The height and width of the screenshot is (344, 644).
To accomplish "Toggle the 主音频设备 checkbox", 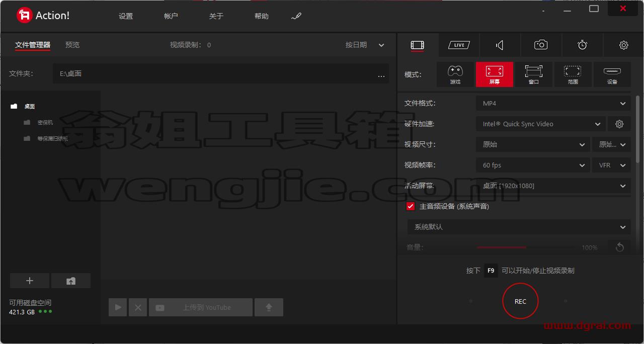I will pos(411,206).
